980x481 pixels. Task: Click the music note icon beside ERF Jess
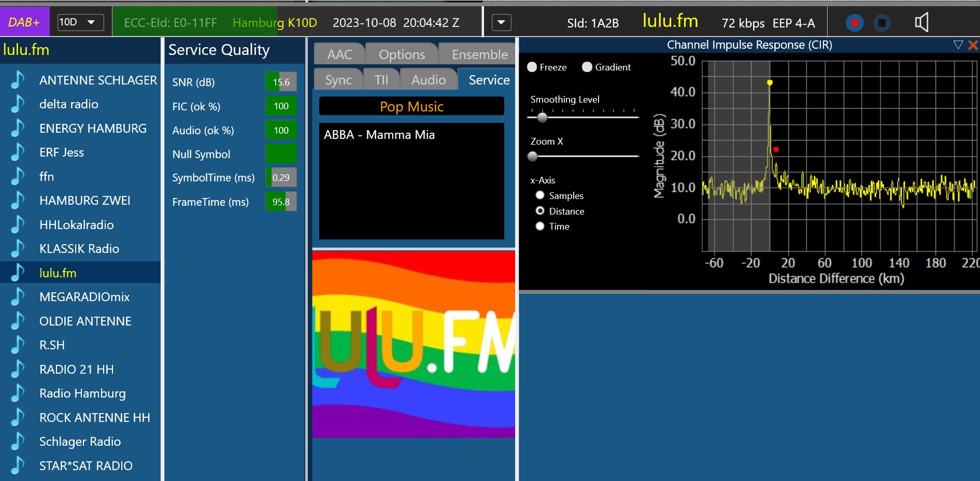tap(18, 152)
